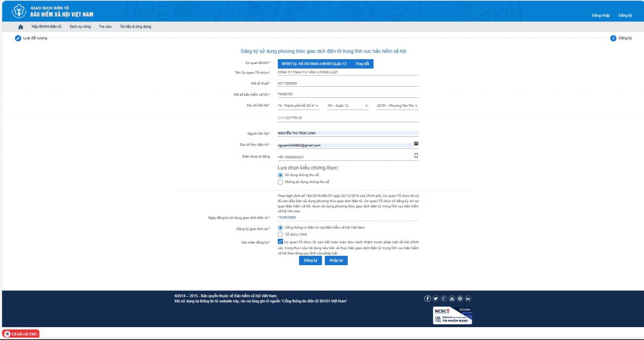Clear the 'Quận 12' district dropdown

[x=366, y=106]
